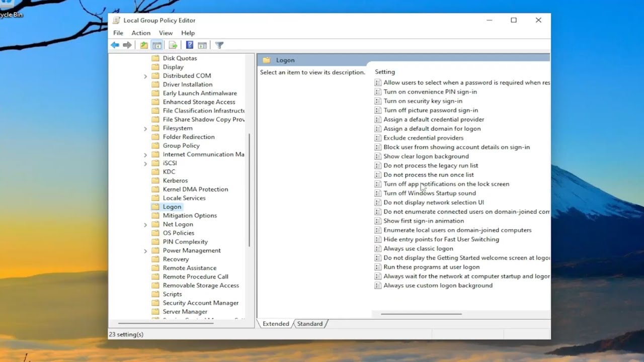Click the folder icon beside Disk Quotas
Viewport: 644px width, 362px height.
155,58
